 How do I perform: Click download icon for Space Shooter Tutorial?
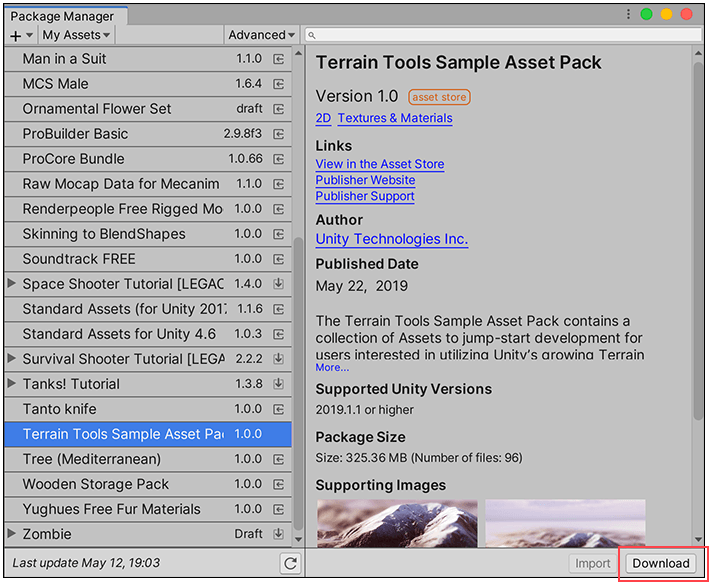[278, 284]
